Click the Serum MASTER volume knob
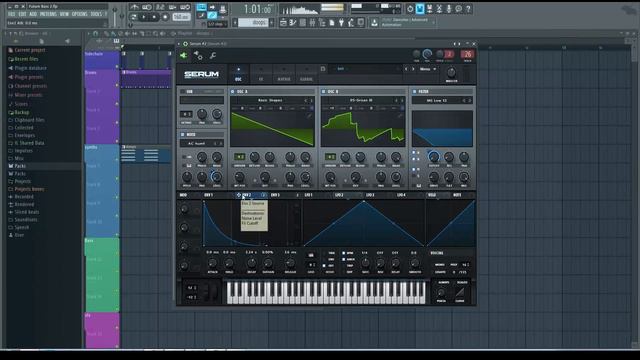 pyautogui.click(x=451, y=73)
